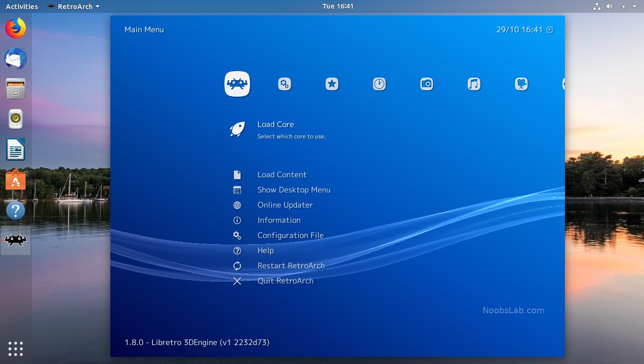644x364 pixels.
Task: Click the Load Core rocket icon
Action: click(x=237, y=129)
